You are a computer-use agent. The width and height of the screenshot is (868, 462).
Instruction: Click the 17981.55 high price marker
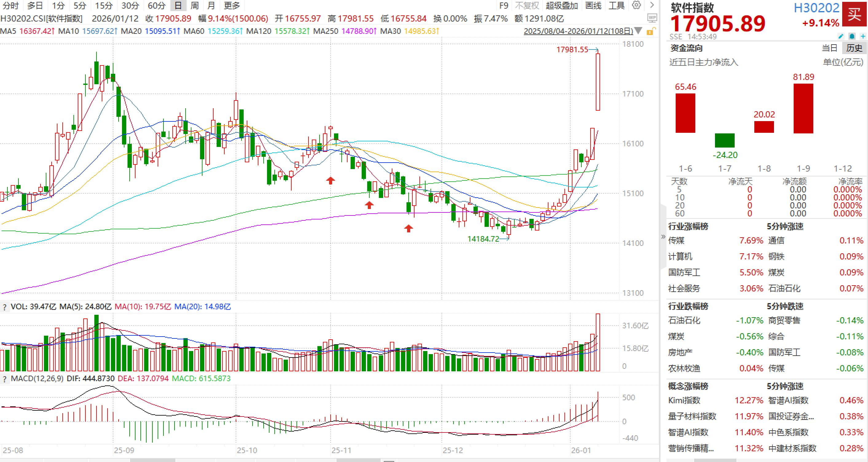572,49
